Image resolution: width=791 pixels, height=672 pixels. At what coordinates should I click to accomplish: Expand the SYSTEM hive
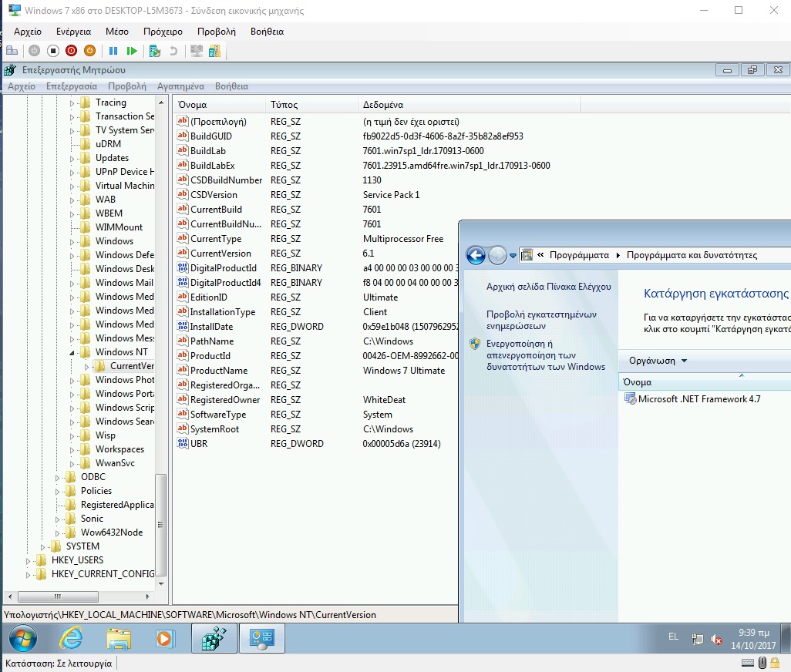[42, 546]
